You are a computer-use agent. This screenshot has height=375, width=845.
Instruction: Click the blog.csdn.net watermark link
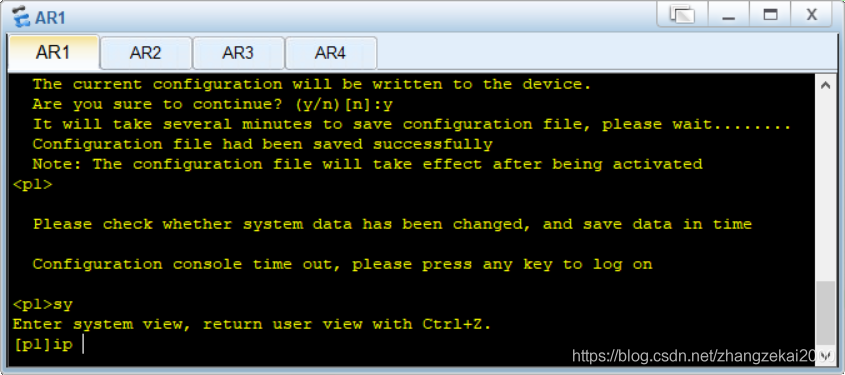(x=703, y=356)
